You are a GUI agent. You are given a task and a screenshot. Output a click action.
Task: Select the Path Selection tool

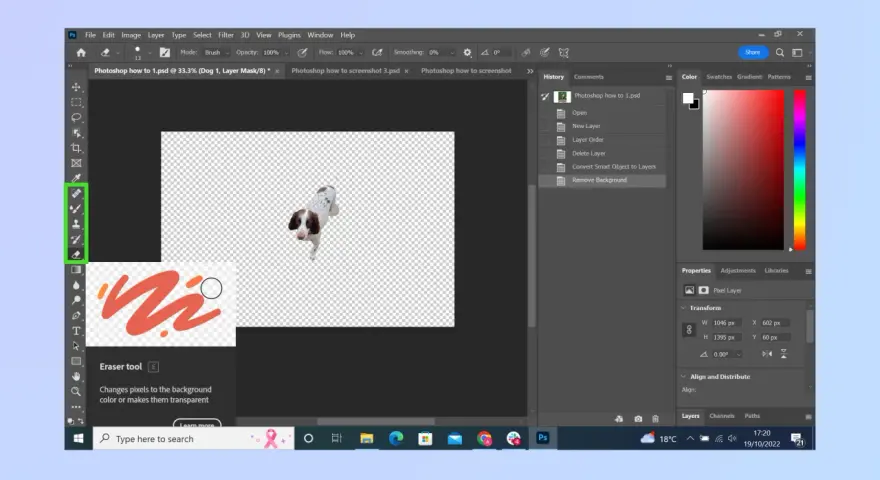click(76, 346)
